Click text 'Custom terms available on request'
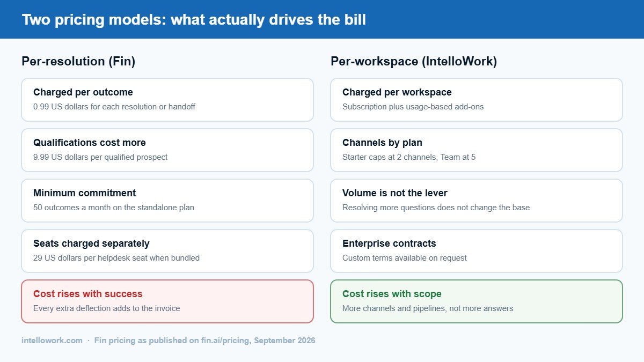This screenshot has width=644, height=362. coord(405,258)
